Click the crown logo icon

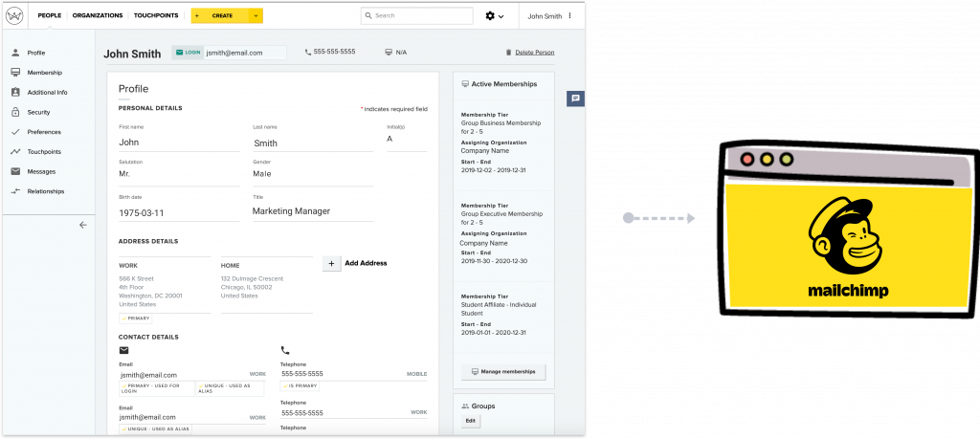click(14, 15)
